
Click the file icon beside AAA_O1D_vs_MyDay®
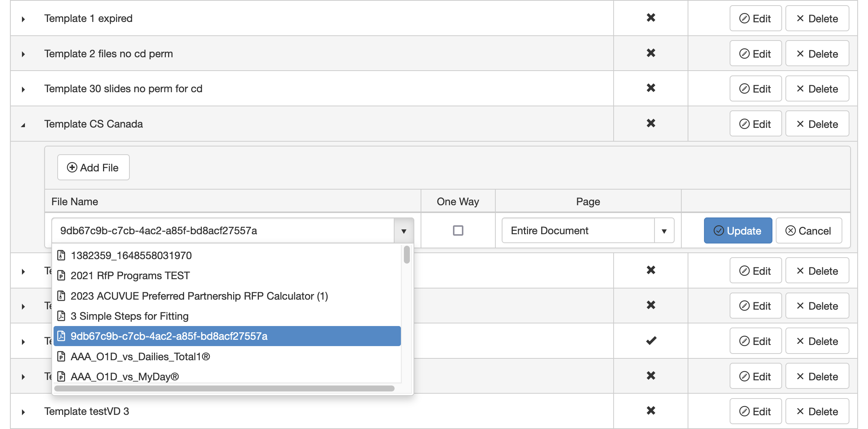(x=61, y=377)
